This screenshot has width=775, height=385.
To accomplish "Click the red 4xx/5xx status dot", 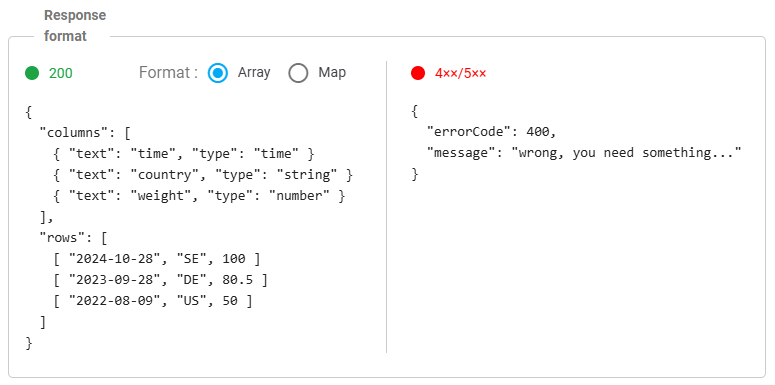I will [x=418, y=73].
